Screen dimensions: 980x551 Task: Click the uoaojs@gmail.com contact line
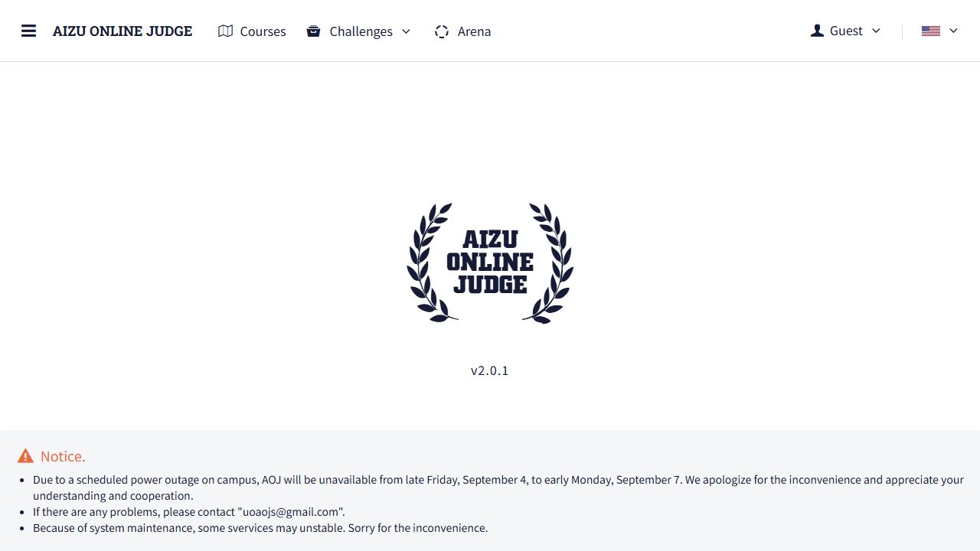[x=189, y=512]
